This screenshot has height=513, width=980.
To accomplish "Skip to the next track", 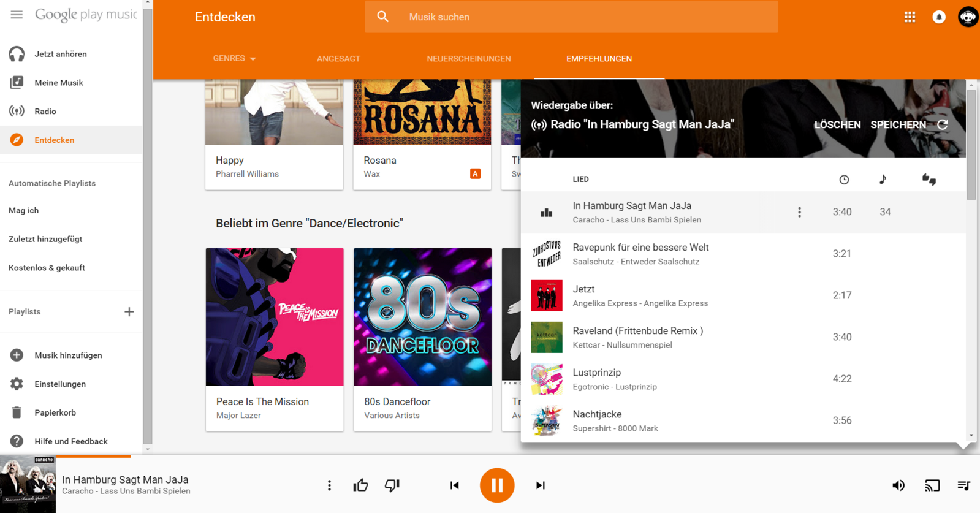I will coord(540,485).
